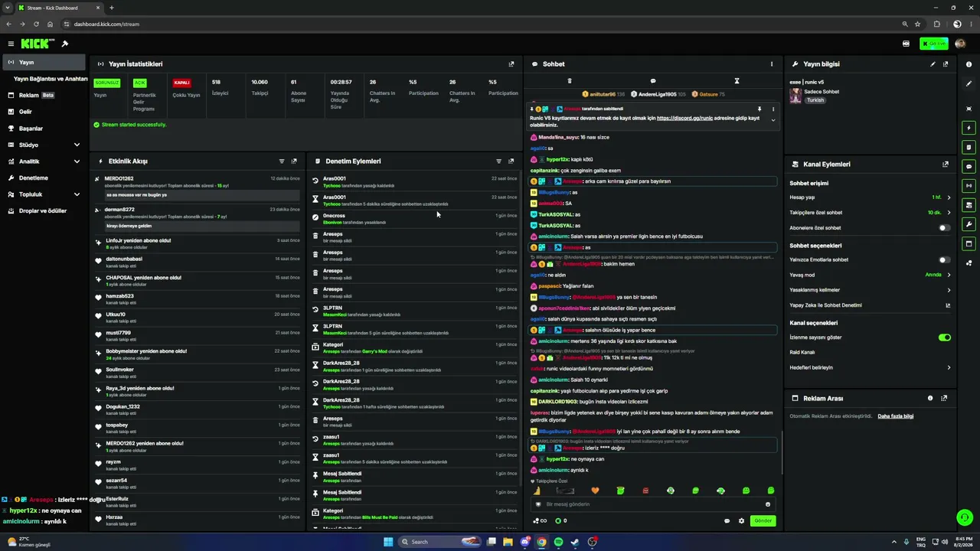Image resolution: width=980 pixels, height=551 pixels.
Task: Open chat settings gear icon
Action: 741,521
